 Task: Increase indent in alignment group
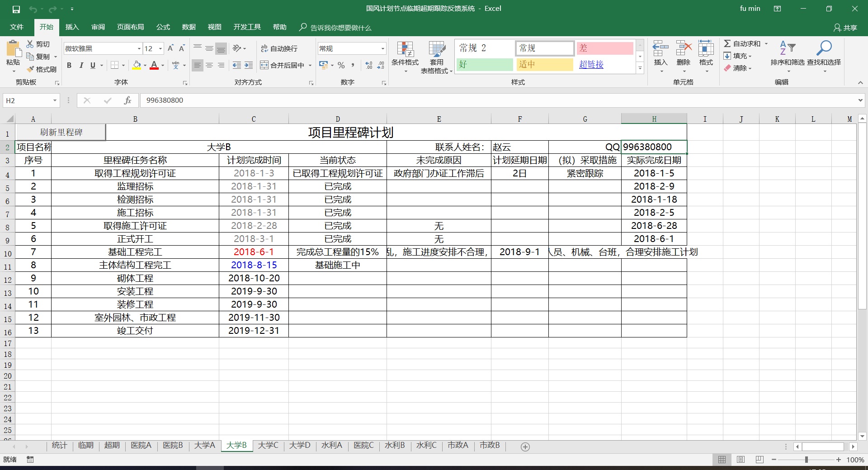pyautogui.click(x=249, y=65)
